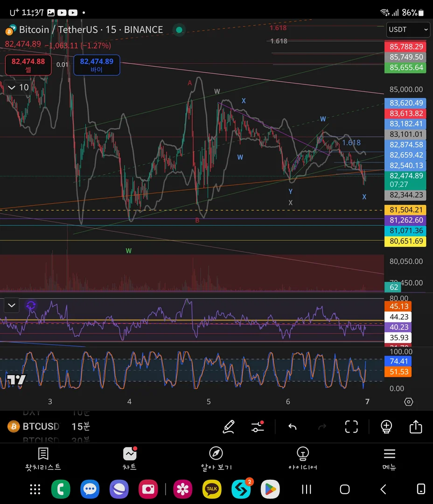Open the USDT currency dropdown

[x=408, y=29]
